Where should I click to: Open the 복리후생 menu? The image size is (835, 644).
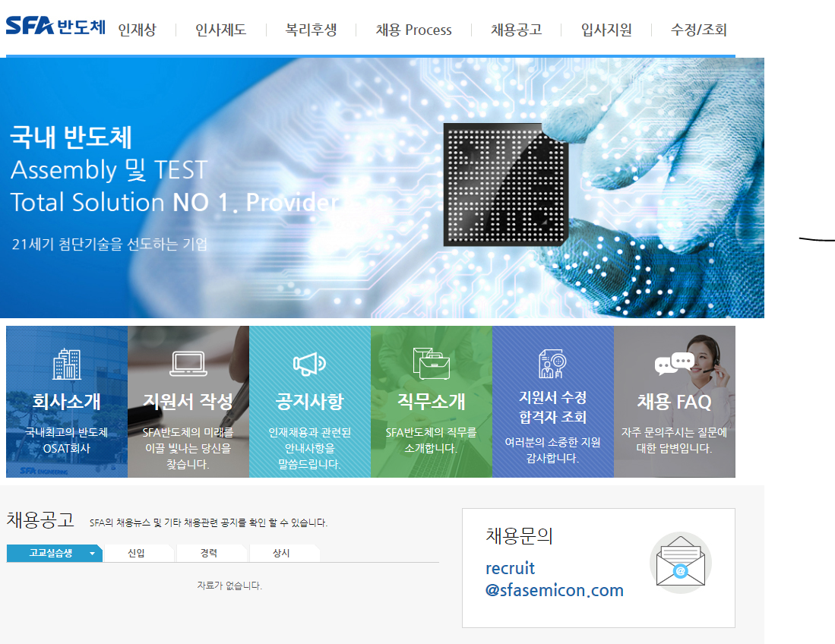311,30
